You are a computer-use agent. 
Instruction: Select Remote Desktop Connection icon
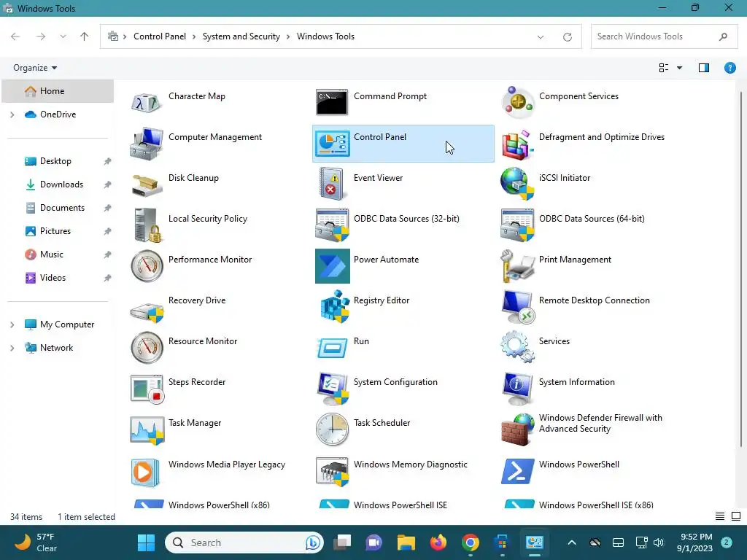[x=518, y=307]
